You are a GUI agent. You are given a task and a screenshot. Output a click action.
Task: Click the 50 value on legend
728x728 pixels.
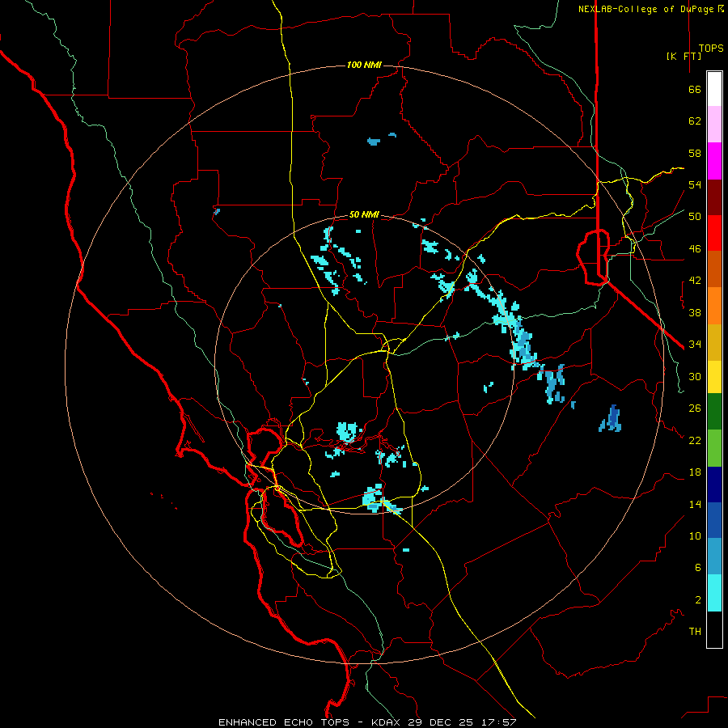[695, 217]
